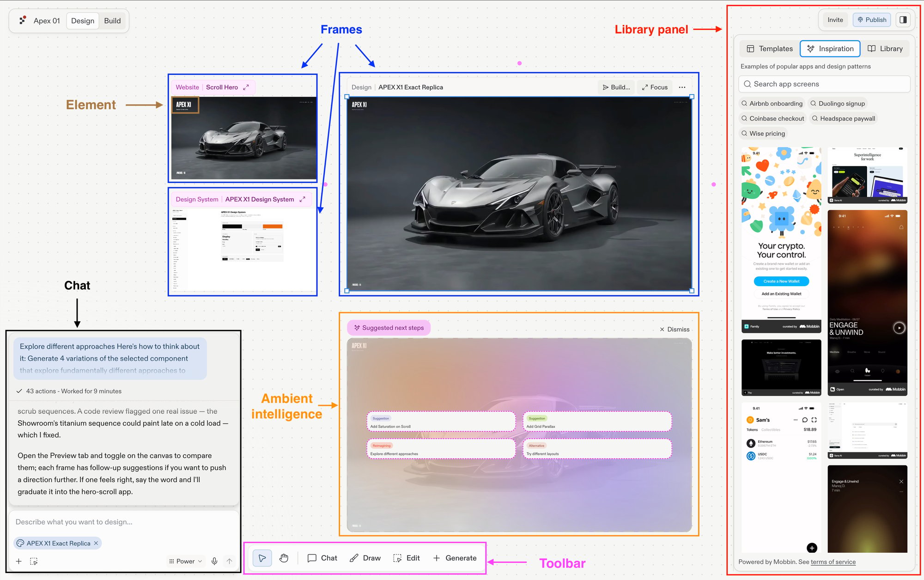The height and width of the screenshot is (580, 924).
Task: Open the Inspiration tab
Action: [830, 49]
